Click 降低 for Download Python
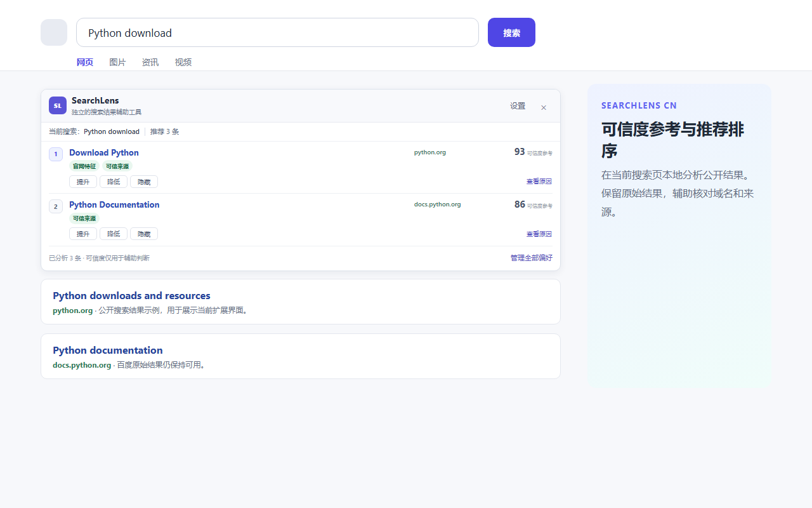812x508 pixels. click(x=114, y=182)
